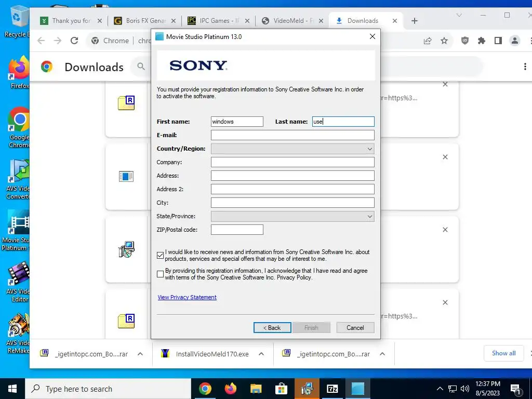This screenshot has width=532, height=399.
Task: Close the IPC Games tab
Action: click(247, 21)
